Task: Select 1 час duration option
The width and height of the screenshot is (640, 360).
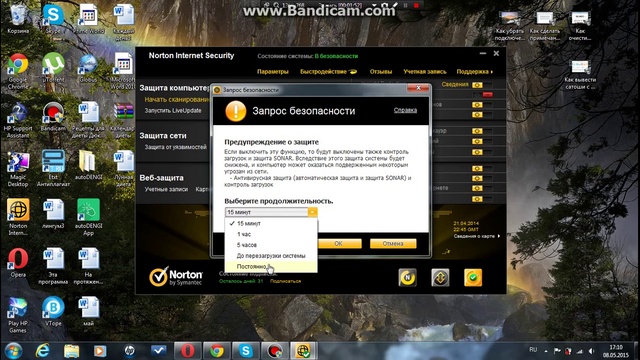Action: pyautogui.click(x=271, y=234)
